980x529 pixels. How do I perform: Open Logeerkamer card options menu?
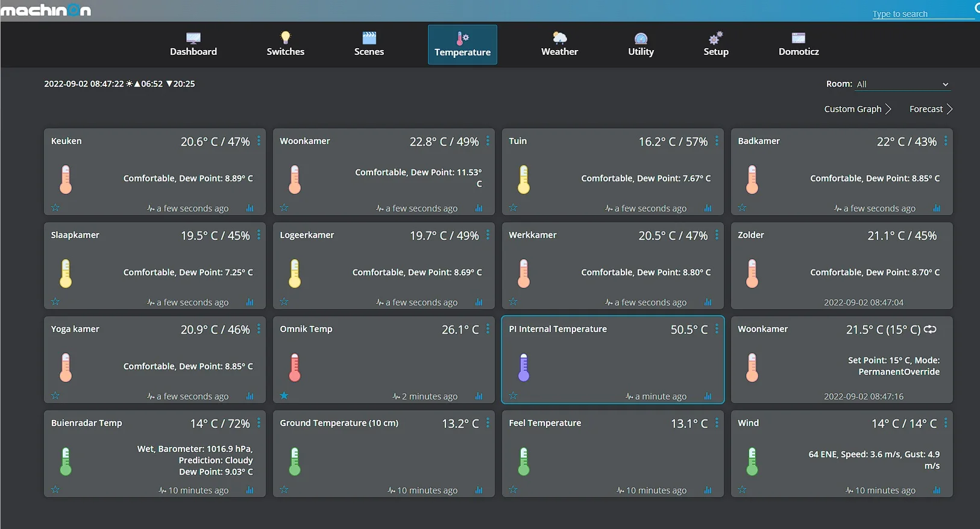coord(488,235)
